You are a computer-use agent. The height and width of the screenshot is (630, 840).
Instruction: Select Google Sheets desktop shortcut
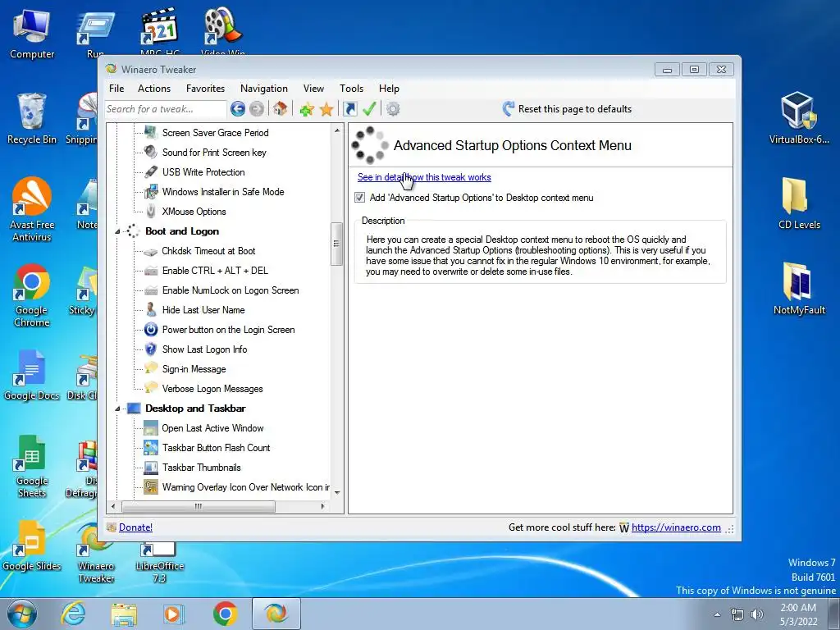click(32, 466)
